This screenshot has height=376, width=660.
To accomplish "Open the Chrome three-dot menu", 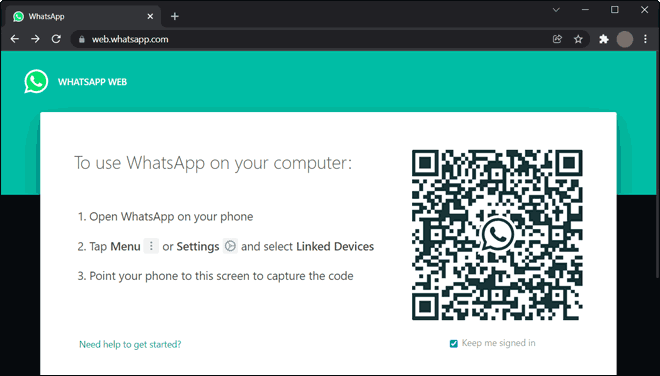I will click(x=645, y=39).
